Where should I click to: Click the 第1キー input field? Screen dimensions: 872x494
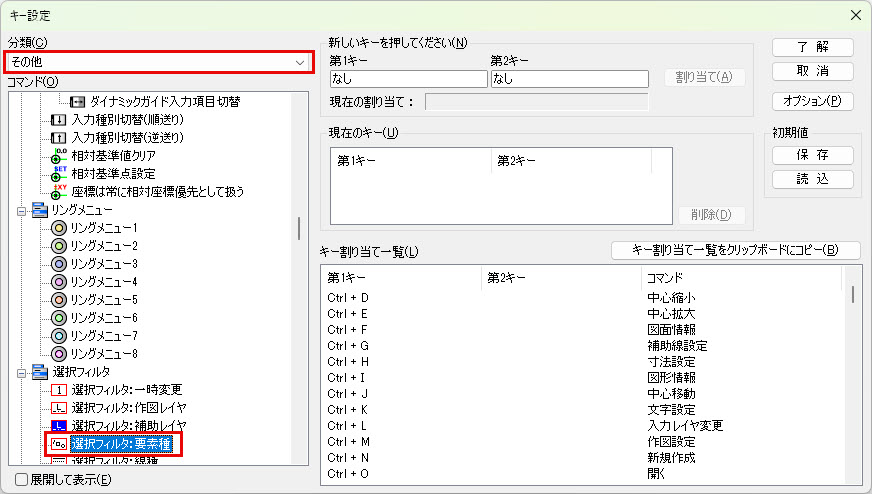(406, 78)
